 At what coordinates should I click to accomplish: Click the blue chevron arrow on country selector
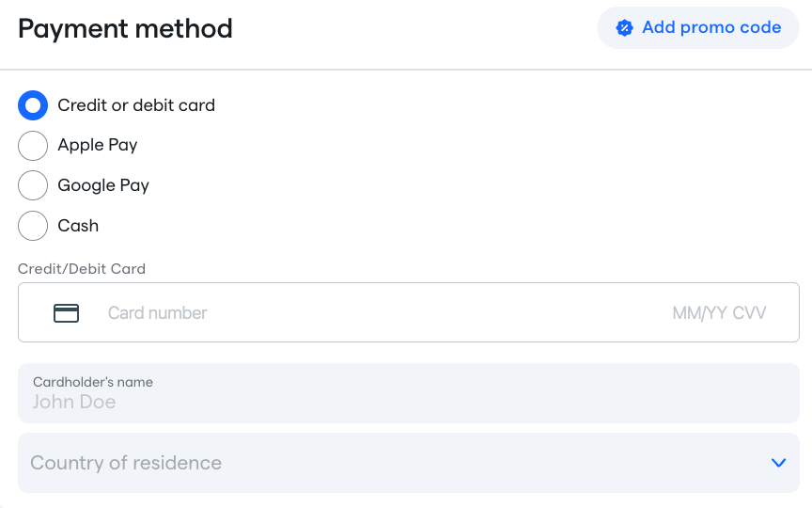tap(778, 463)
